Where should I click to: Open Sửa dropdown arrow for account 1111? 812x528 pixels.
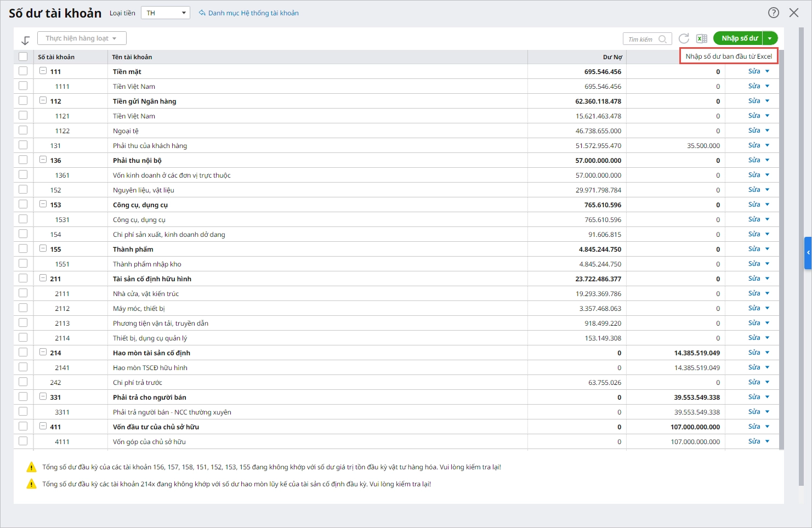click(x=767, y=86)
